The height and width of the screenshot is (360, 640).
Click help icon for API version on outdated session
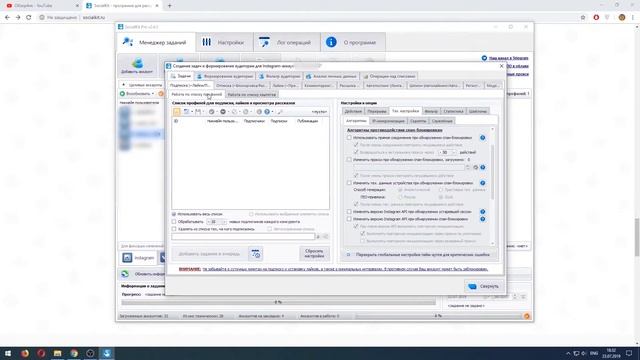click(482, 212)
